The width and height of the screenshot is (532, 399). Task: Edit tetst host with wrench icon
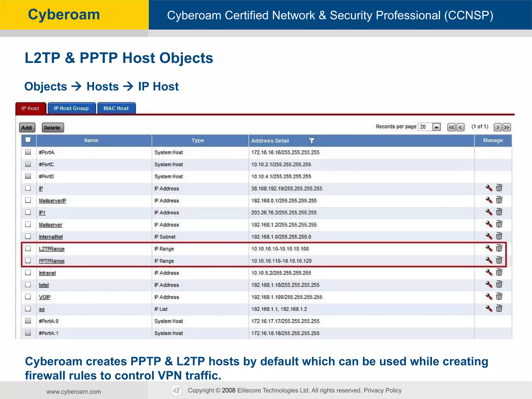click(489, 284)
